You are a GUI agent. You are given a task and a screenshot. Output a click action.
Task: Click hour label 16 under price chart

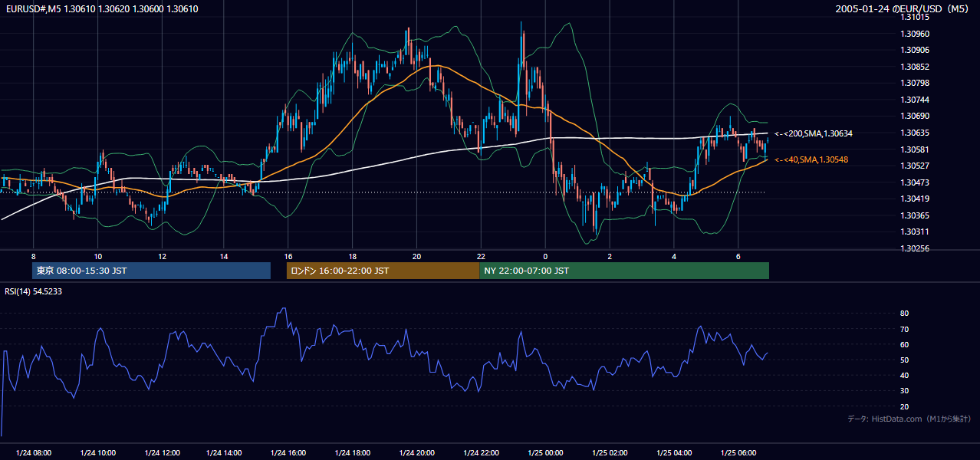coord(288,256)
